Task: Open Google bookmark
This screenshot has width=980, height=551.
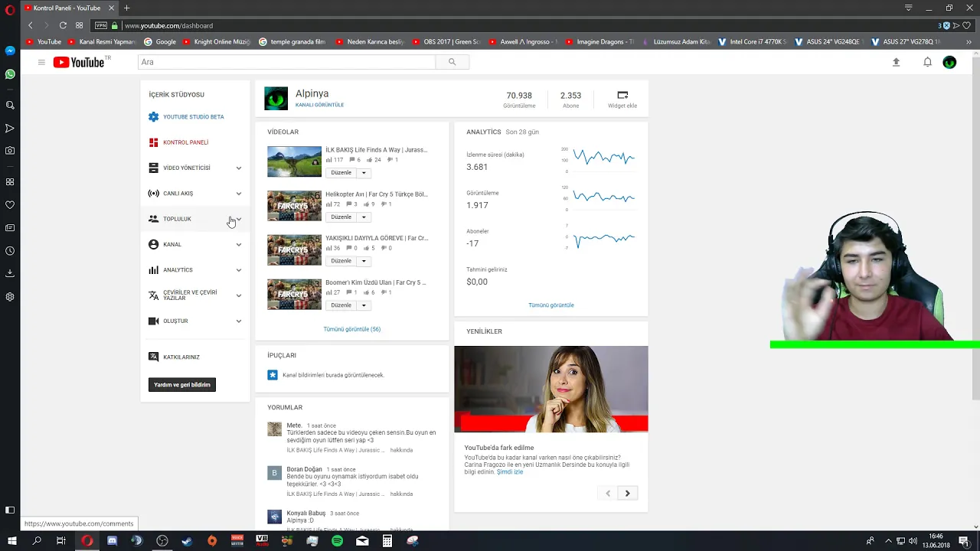Action: 160,42
